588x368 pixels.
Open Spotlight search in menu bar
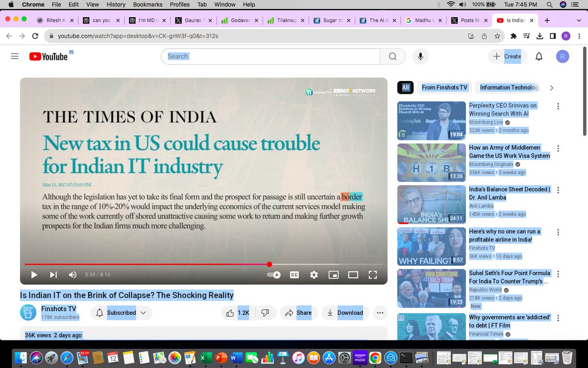click(x=550, y=4)
